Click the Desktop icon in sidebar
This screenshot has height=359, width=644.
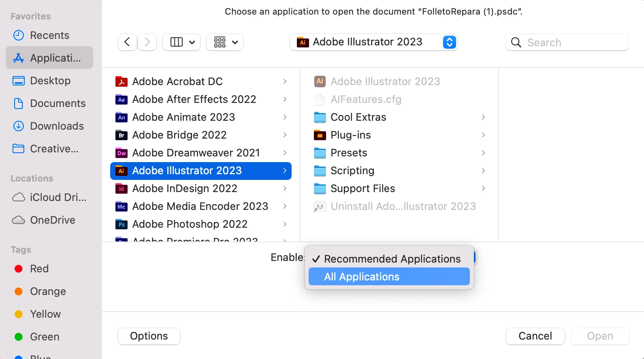[x=19, y=81]
